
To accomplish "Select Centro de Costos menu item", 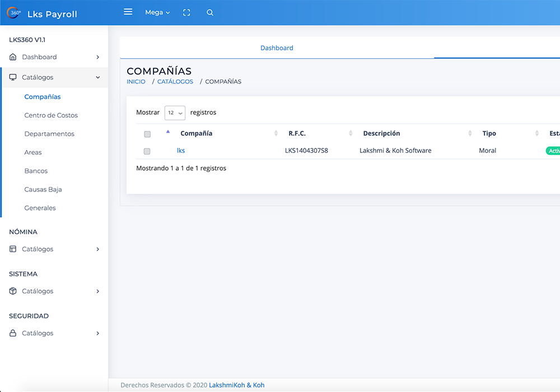I will tap(51, 115).
